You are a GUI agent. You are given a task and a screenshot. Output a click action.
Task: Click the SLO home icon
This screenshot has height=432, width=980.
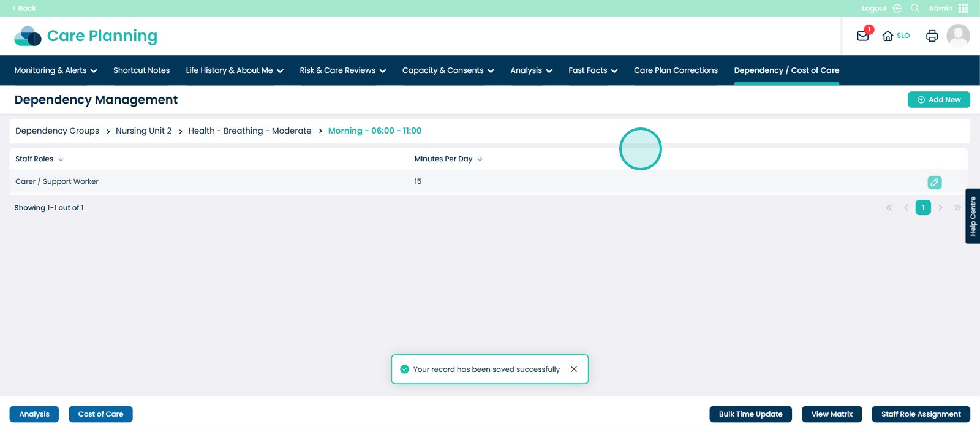pos(888,36)
